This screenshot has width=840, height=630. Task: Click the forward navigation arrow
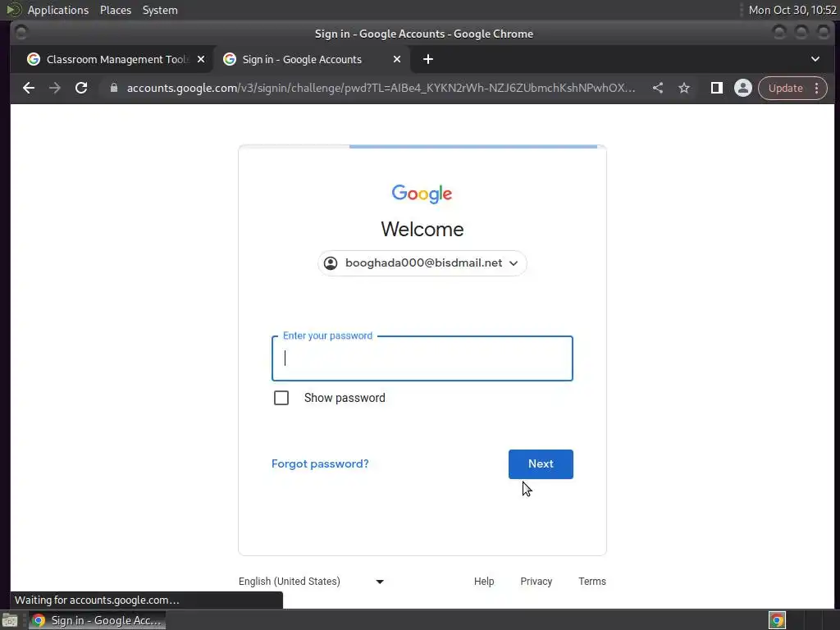tap(55, 88)
